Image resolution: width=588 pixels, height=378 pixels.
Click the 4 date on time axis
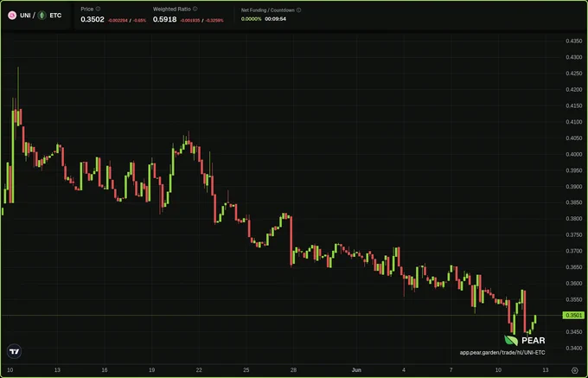pyautogui.click(x=404, y=370)
